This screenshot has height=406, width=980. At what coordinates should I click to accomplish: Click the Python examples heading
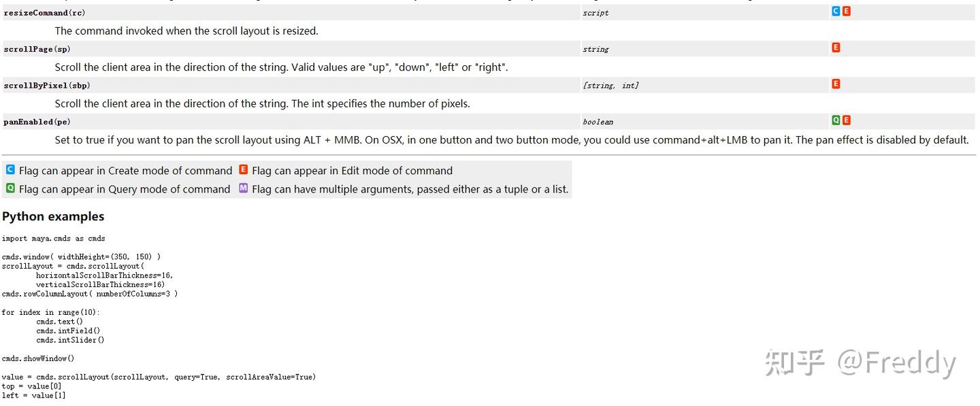(x=53, y=216)
